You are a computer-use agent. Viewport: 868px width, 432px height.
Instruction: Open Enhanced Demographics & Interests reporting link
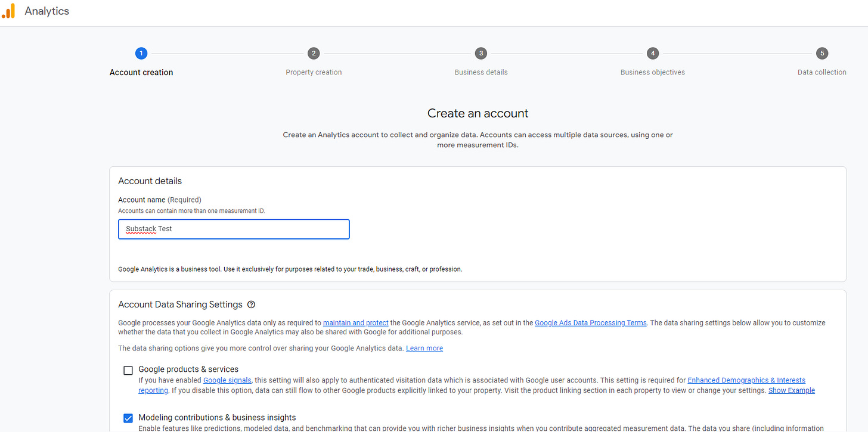746,380
